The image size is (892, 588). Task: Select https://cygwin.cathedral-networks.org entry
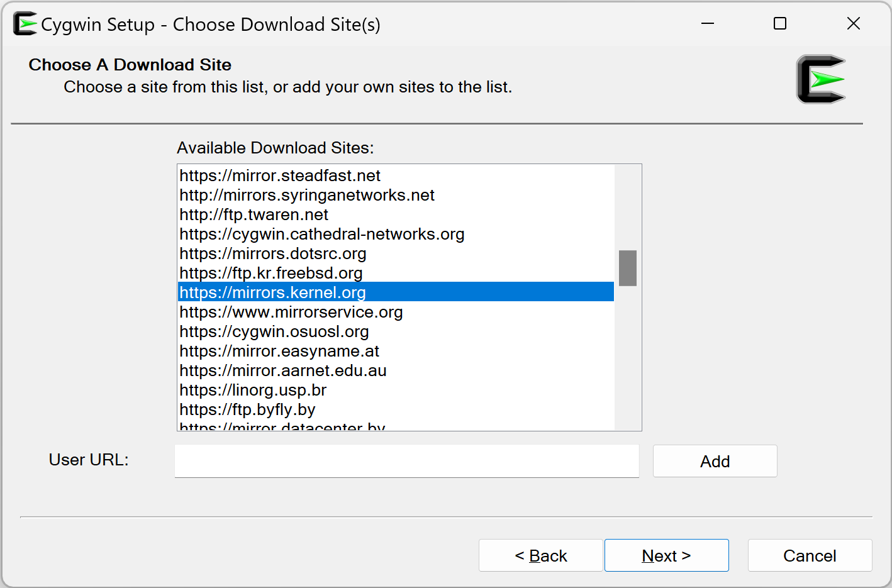pos(396,234)
